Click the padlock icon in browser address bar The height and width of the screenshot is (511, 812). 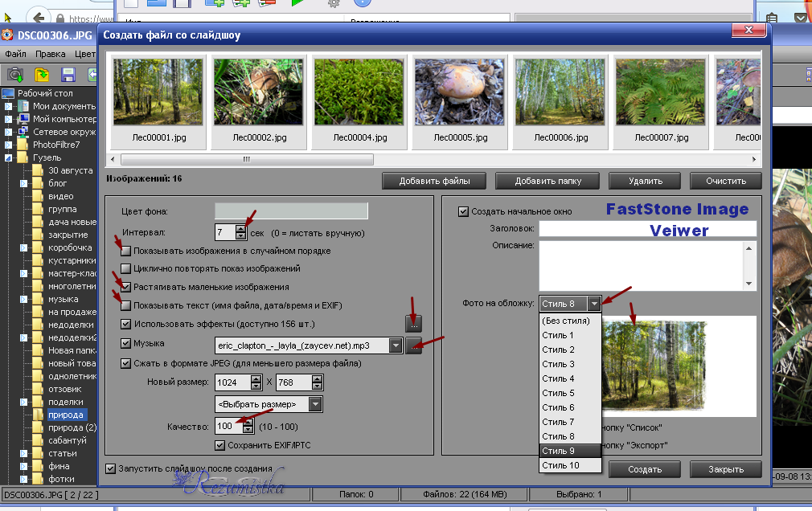60,19
